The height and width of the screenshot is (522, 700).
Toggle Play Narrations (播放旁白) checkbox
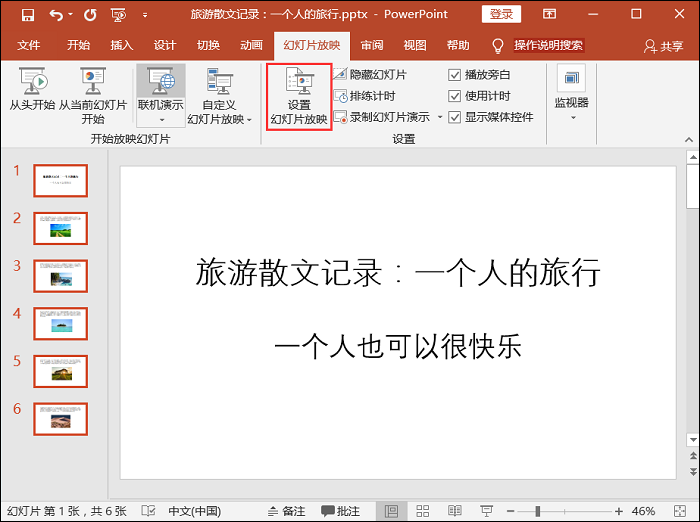[455, 75]
